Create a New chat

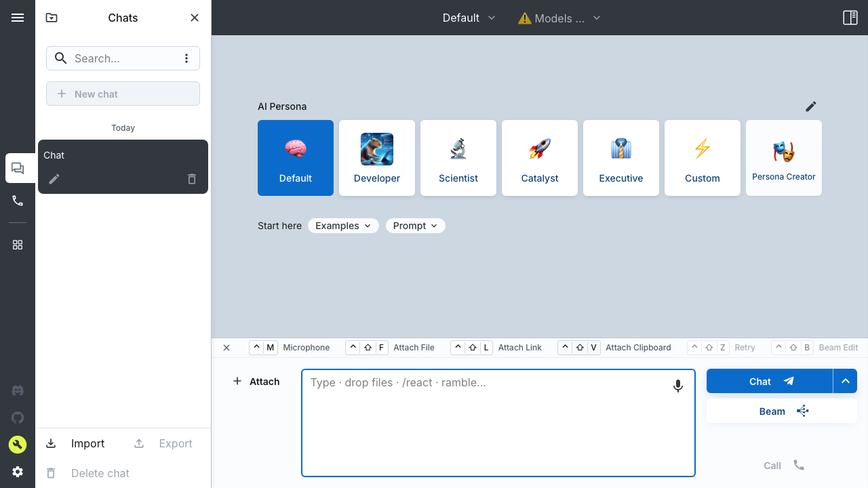123,94
